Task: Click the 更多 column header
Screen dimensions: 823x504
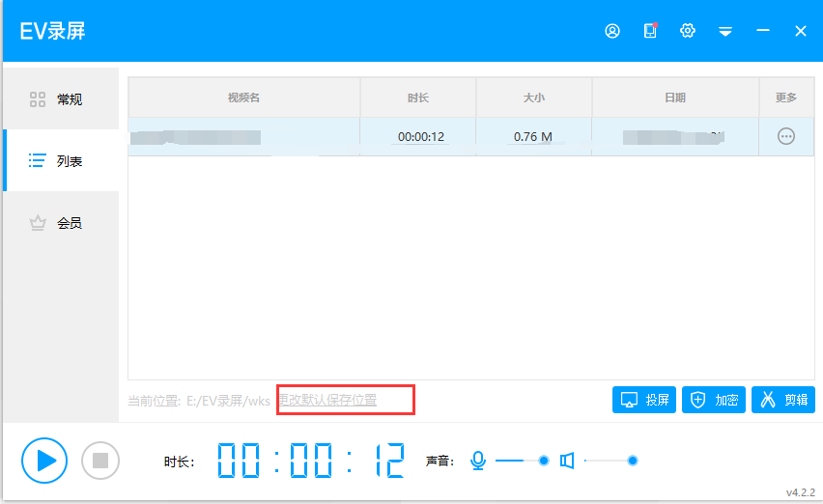Action: point(786,98)
